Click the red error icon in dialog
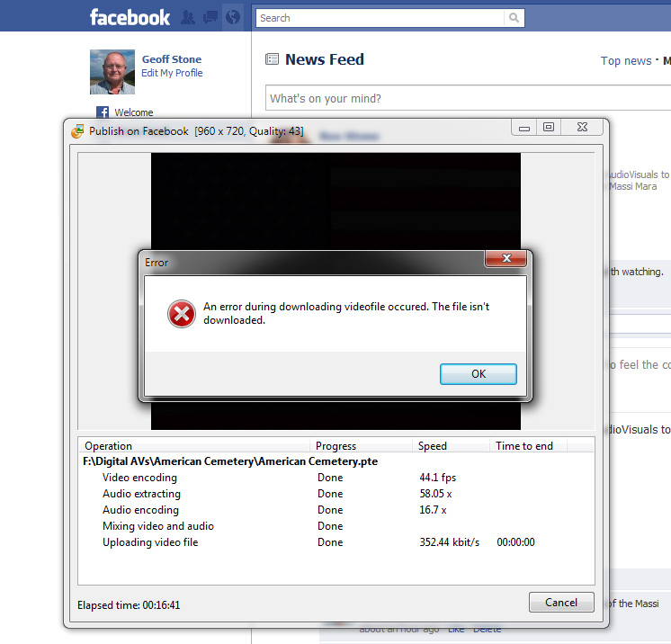The image size is (671, 644). [x=182, y=314]
